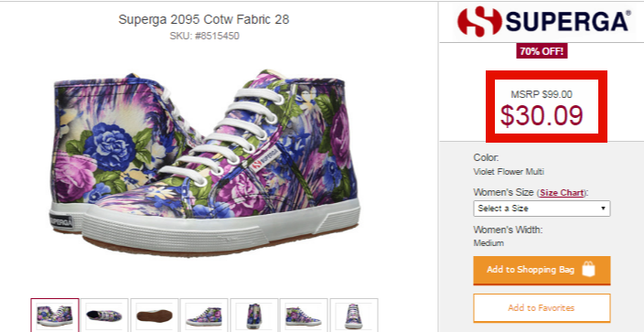The image size is (644, 332).
Task: Click the size dropdown arrow
Action: coord(603,209)
